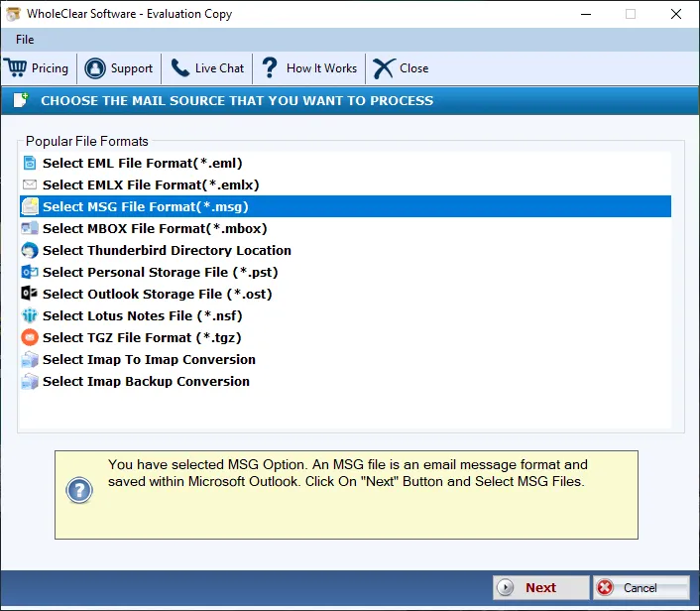The width and height of the screenshot is (700, 611).
Task: Click the Close toolbar label
Action: click(x=413, y=68)
